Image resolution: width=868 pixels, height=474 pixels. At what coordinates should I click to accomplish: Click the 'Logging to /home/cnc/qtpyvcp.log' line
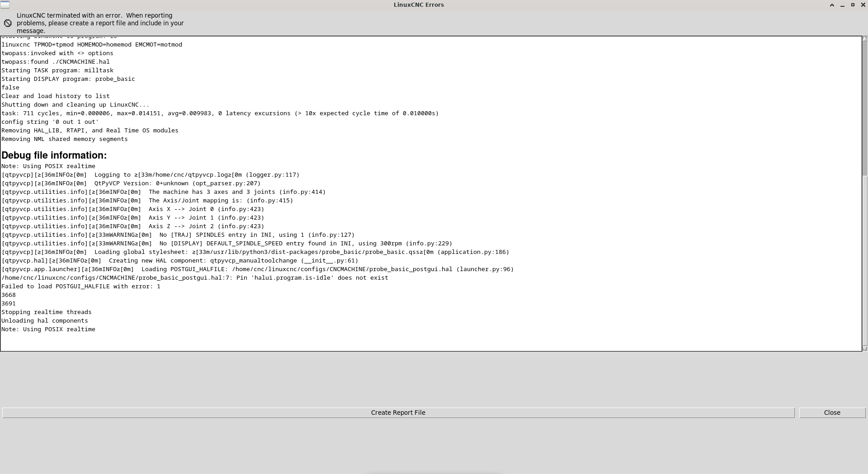tap(151, 175)
